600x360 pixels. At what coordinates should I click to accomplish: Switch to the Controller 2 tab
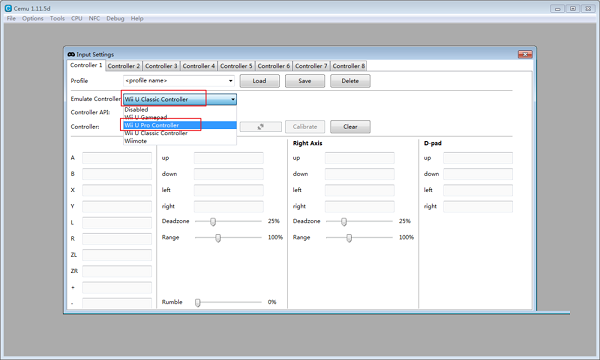click(124, 66)
